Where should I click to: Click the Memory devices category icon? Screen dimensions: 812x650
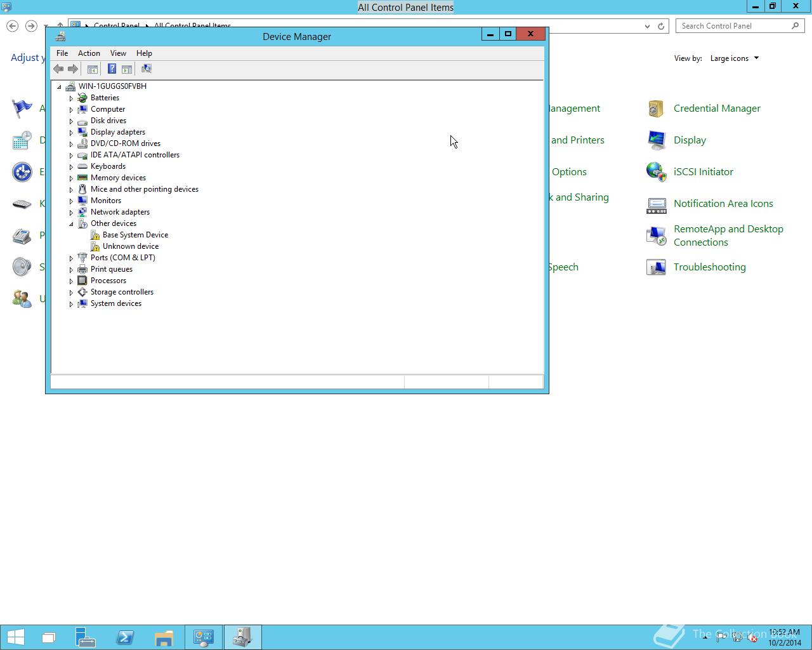pos(82,178)
